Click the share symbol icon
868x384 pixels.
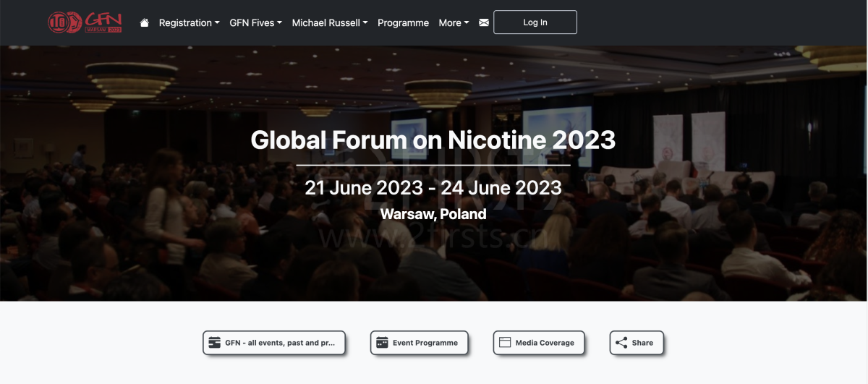coord(621,343)
